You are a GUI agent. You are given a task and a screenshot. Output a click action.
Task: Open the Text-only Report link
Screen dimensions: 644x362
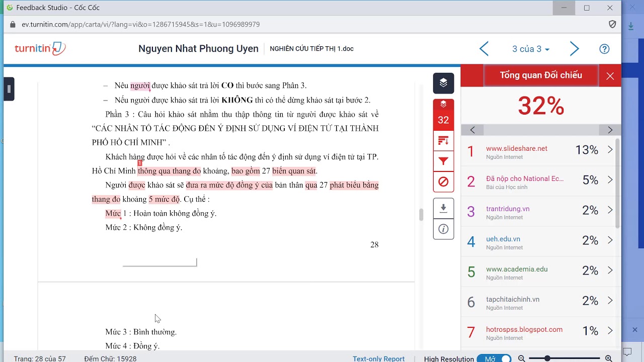378,359
